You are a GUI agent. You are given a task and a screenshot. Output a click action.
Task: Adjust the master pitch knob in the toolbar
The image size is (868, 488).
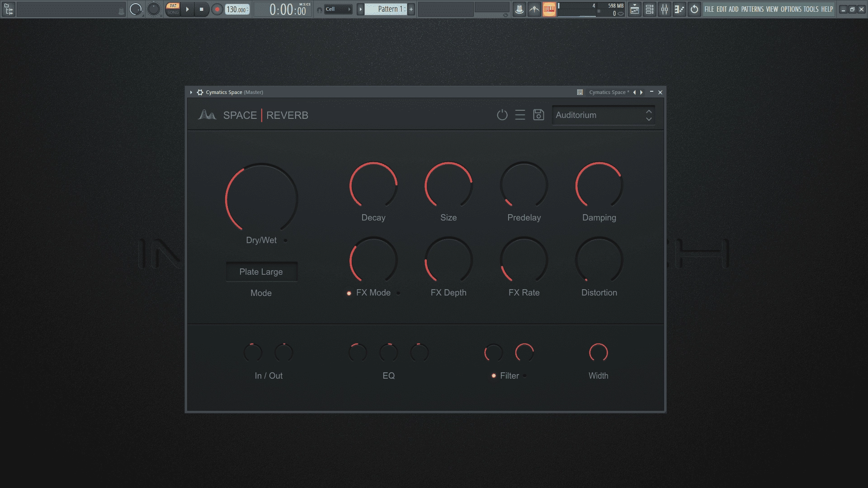point(154,9)
